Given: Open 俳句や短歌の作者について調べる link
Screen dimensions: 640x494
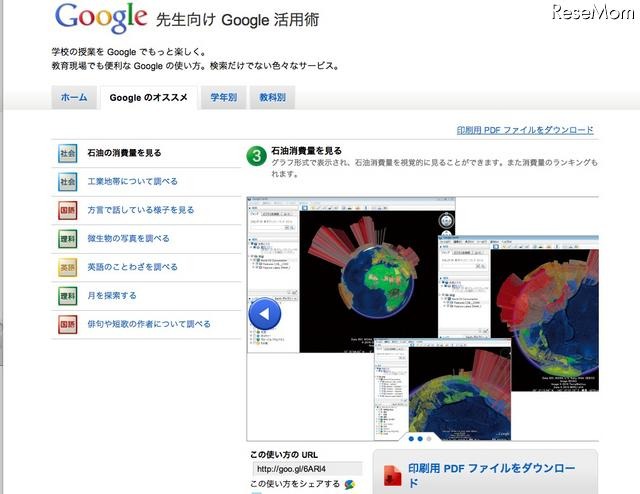Looking at the screenshot, I should tap(149, 324).
